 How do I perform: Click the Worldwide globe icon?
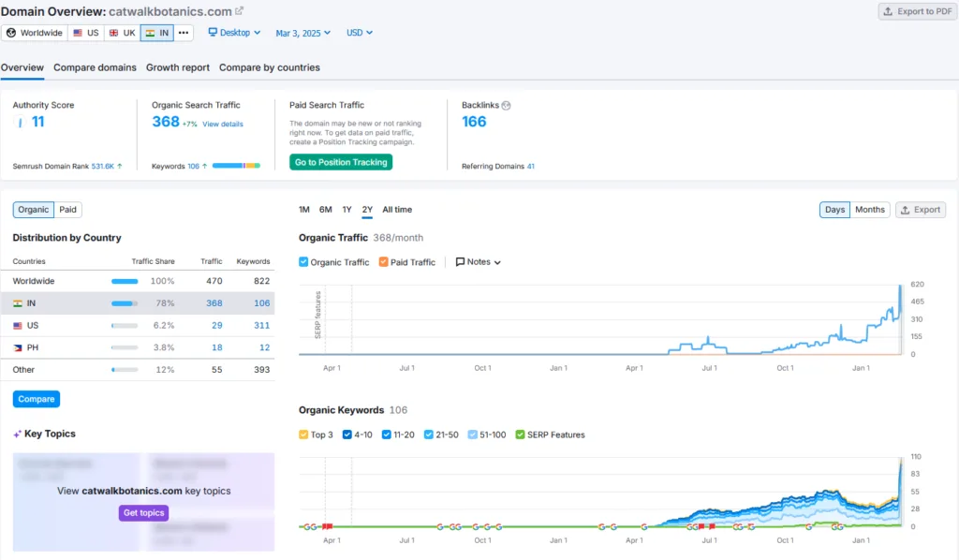coord(11,33)
